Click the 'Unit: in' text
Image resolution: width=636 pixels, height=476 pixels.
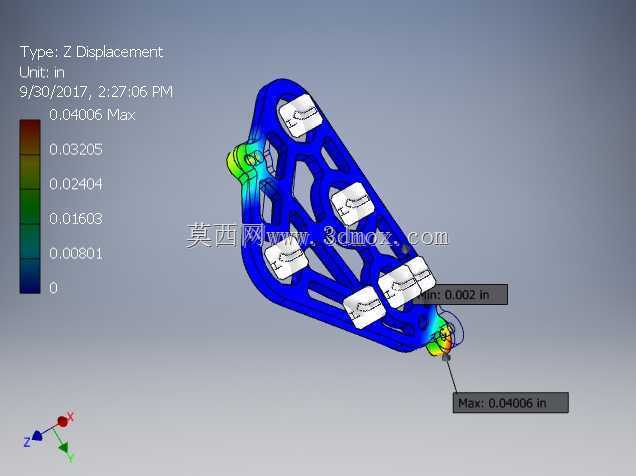[42, 72]
